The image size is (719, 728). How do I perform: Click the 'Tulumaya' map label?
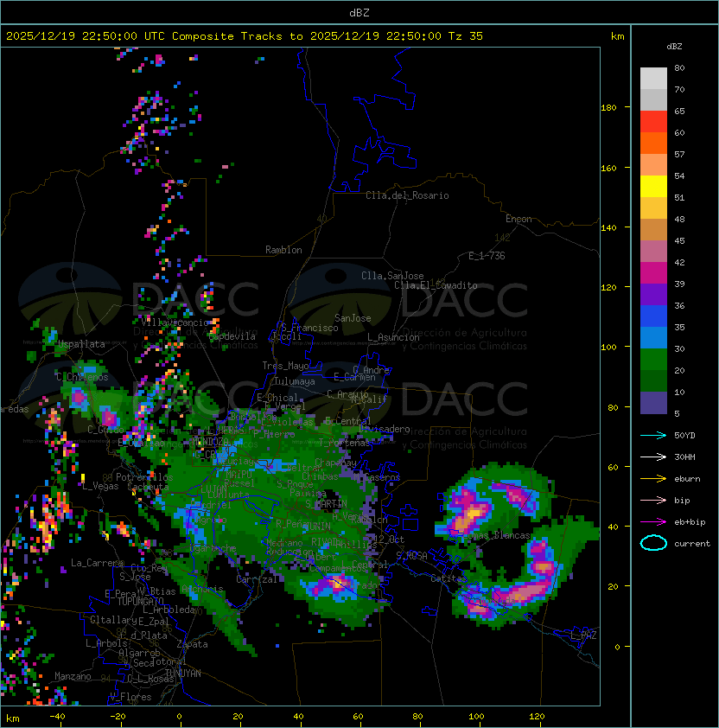[295, 381]
